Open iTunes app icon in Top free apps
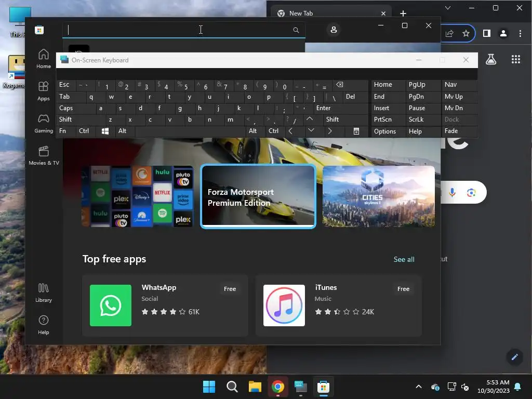The image size is (532, 399). [284, 305]
